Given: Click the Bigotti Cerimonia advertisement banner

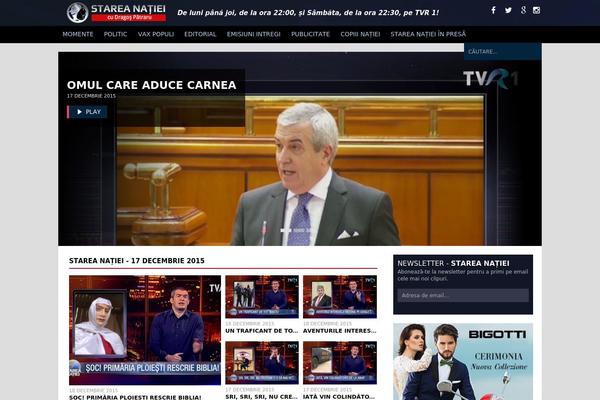Looking at the screenshot, I should 463,362.
